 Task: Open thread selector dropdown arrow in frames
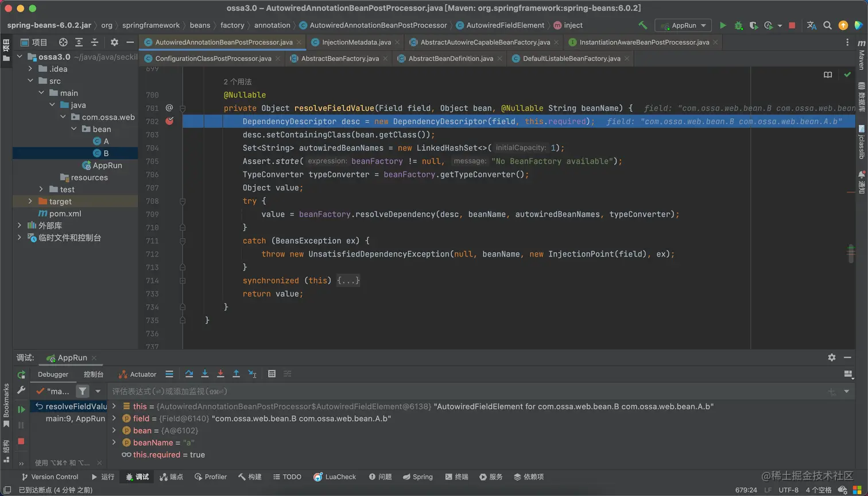point(98,392)
